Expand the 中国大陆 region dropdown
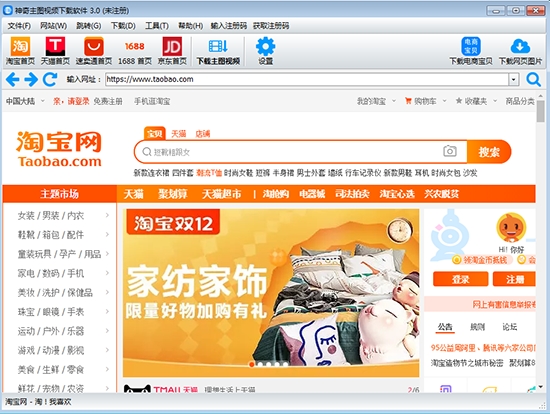The image size is (550, 414). point(42,101)
